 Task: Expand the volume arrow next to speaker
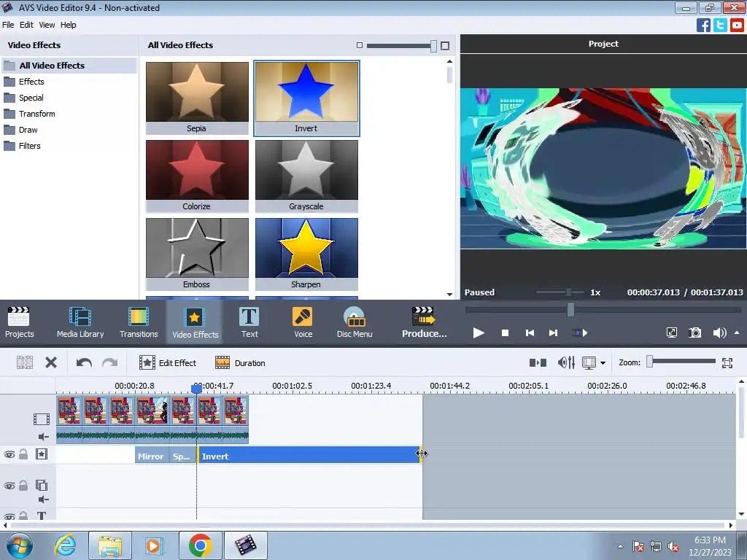point(737,332)
